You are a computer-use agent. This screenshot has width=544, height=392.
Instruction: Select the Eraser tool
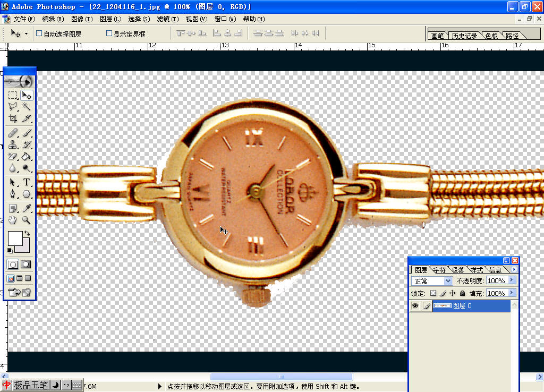click(13, 157)
